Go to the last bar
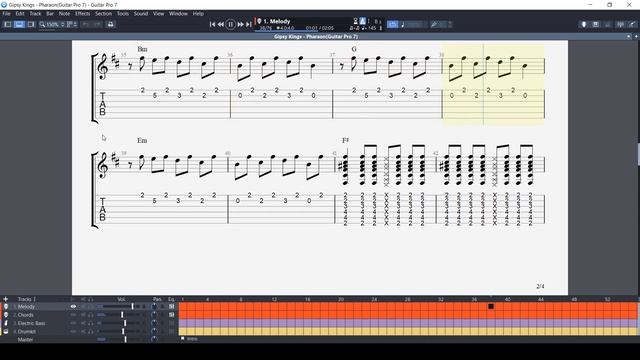The height and width of the screenshot is (360, 640). (249, 24)
